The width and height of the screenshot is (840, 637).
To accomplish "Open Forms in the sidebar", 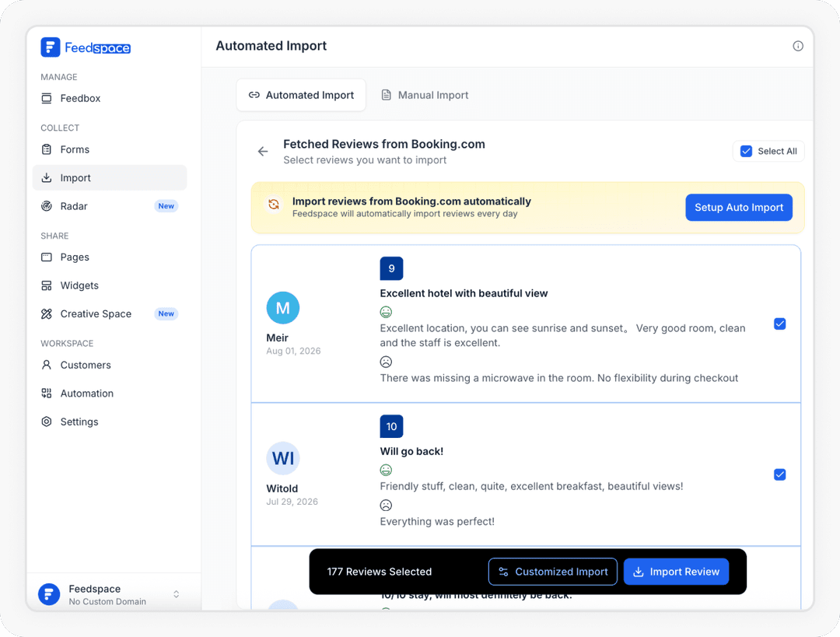I will [x=110, y=149].
